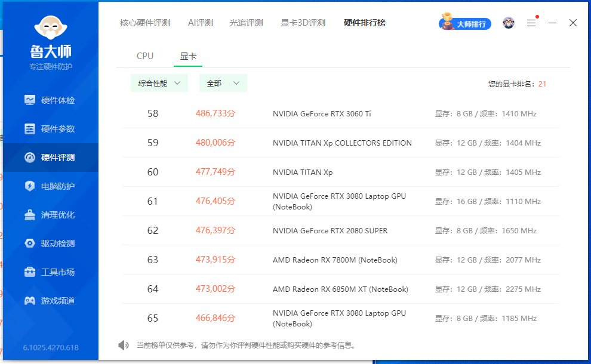The image size is (591, 364).
Task: Click specs 显存 12 GB 频率 2077 MHz
Action: [x=488, y=260]
